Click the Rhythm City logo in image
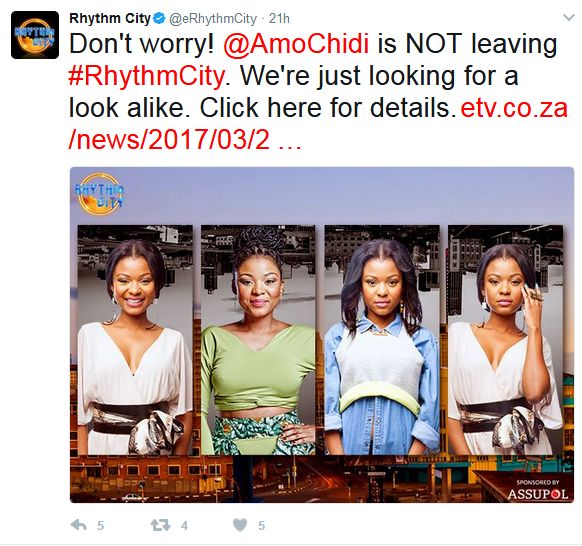This screenshot has width=582, height=546. coord(99,194)
